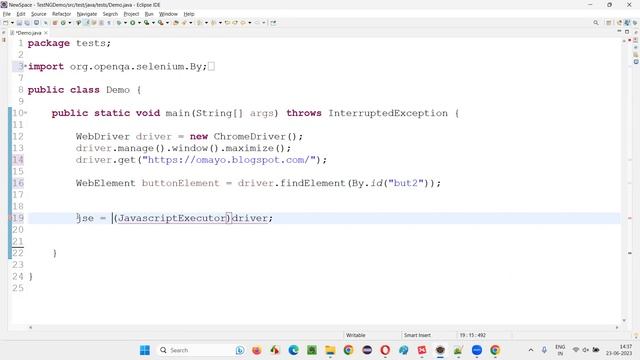Open the Debug dropdown arrow
Screen dimensions: 640x360
click(125, 23)
